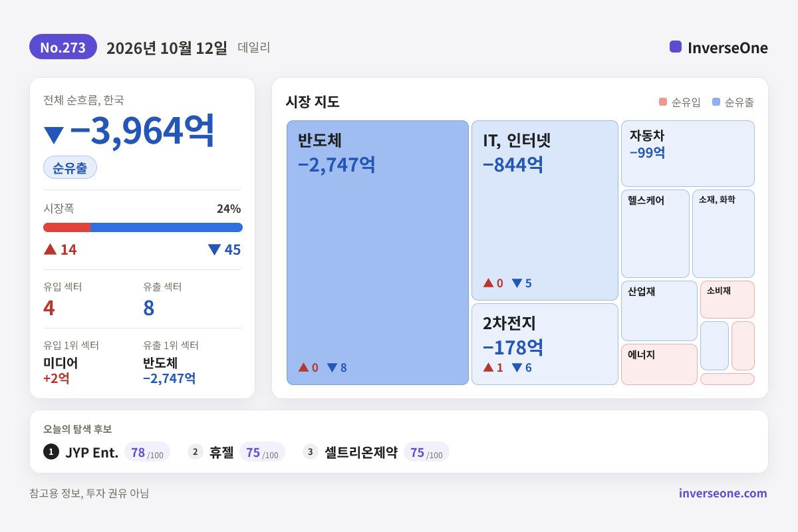Image resolution: width=798 pixels, height=532 pixels.
Task: Click the up-triangle in IT, 인터넷 tile
Action: pyautogui.click(x=488, y=283)
